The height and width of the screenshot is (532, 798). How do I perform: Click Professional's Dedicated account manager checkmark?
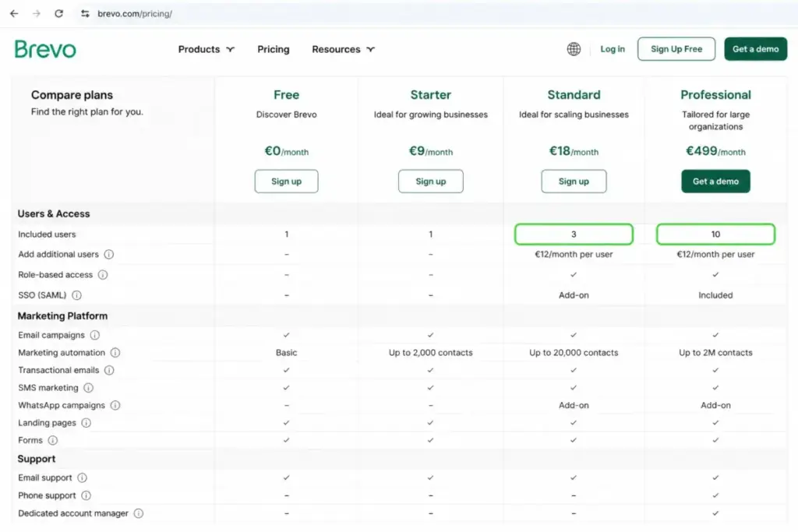click(x=715, y=513)
